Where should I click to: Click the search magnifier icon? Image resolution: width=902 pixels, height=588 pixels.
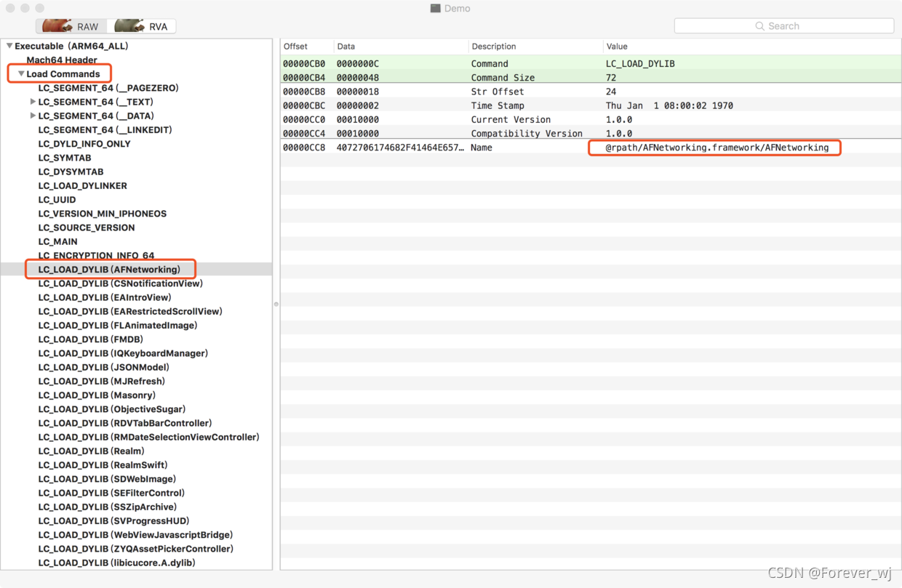point(759,26)
